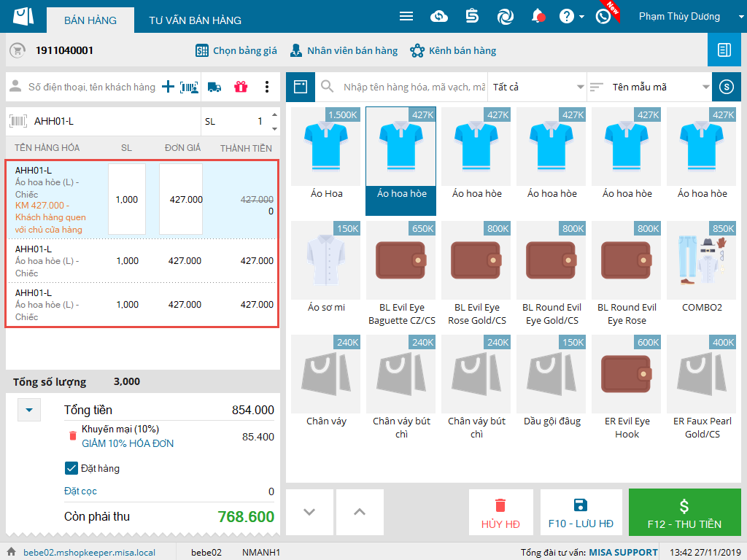Switch to TƯ VẤN BÁN HÀNG tab
747x560 pixels.
tap(195, 20)
